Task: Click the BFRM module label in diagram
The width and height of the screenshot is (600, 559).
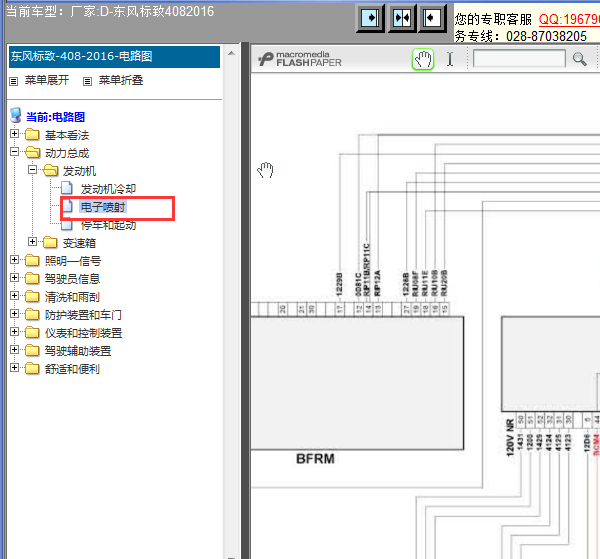Action: point(315,458)
